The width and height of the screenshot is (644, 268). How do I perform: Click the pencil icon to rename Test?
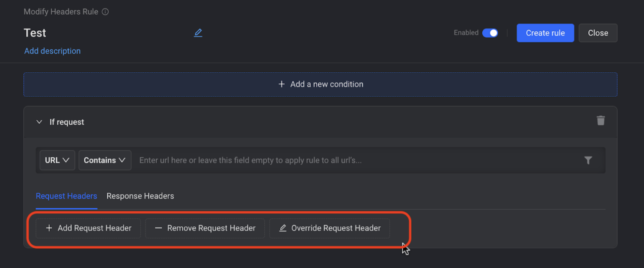point(198,33)
